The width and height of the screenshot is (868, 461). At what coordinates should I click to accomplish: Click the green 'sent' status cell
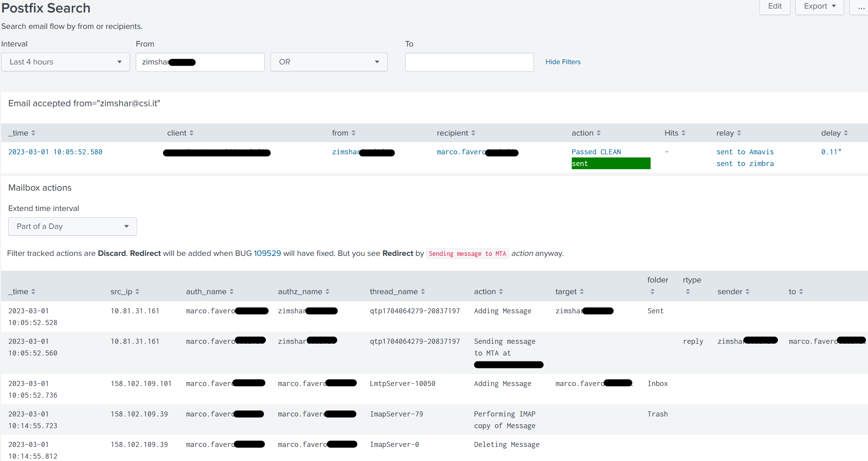[611, 163]
